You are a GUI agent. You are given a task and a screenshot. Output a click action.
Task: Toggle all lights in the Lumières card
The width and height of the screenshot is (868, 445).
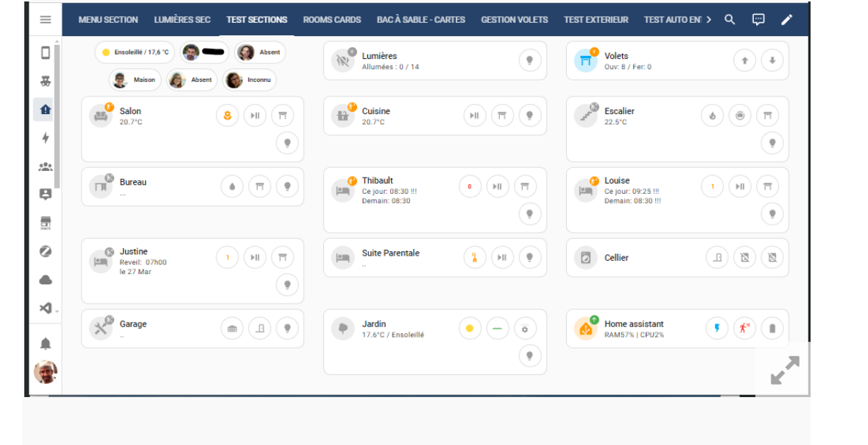(530, 60)
